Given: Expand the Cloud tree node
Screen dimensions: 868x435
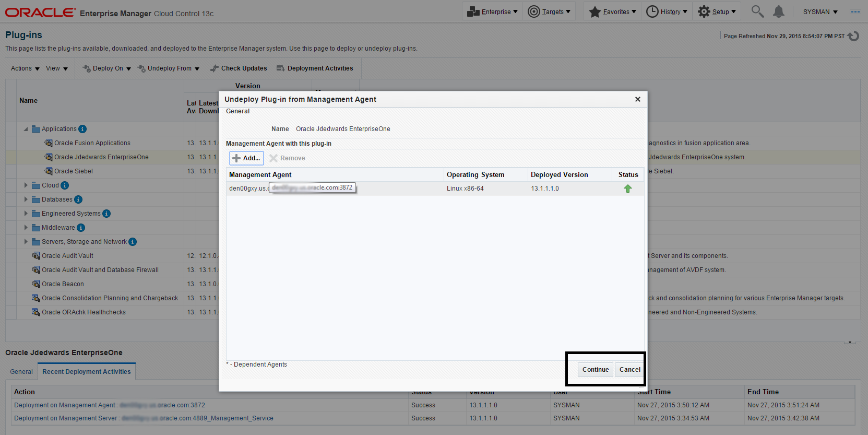Looking at the screenshot, I should (x=26, y=185).
